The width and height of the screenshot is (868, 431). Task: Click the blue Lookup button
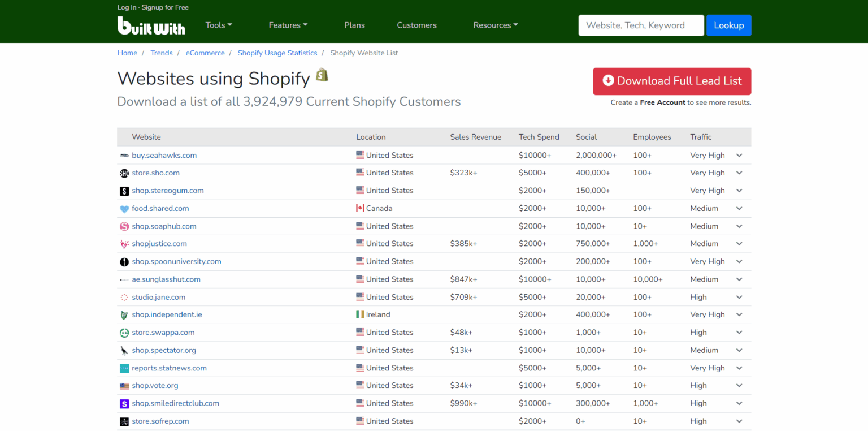728,25
